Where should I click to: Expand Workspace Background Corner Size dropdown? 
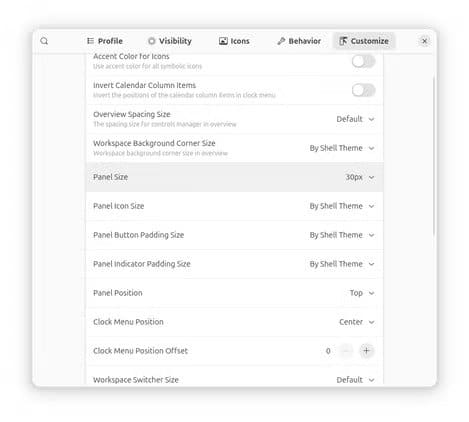tap(342, 148)
